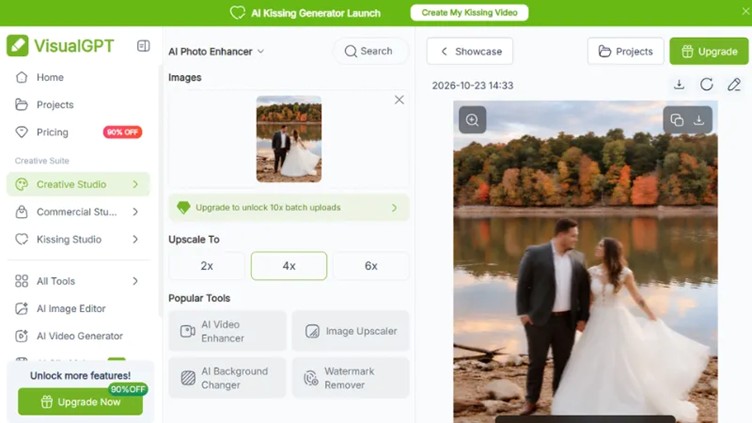Open Commercial Studio in the sidebar
The height and width of the screenshot is (423, 752).
point(77,212)
